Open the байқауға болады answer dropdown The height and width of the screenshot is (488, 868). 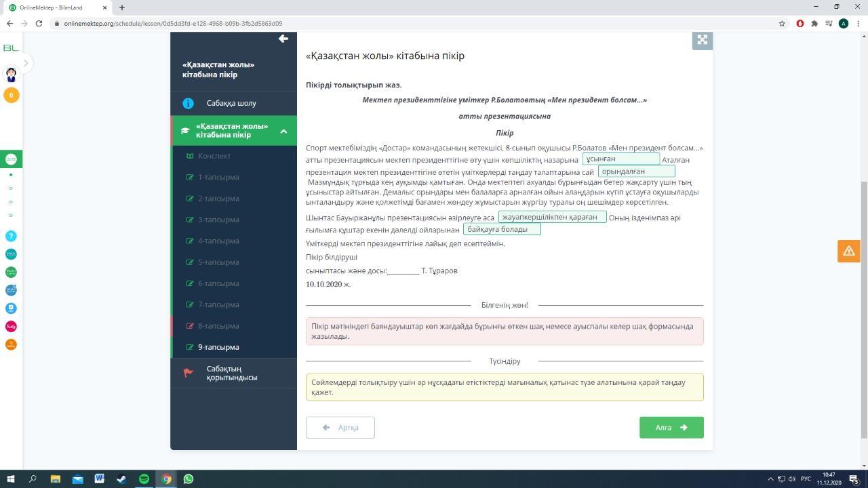(x=502, y=230)
